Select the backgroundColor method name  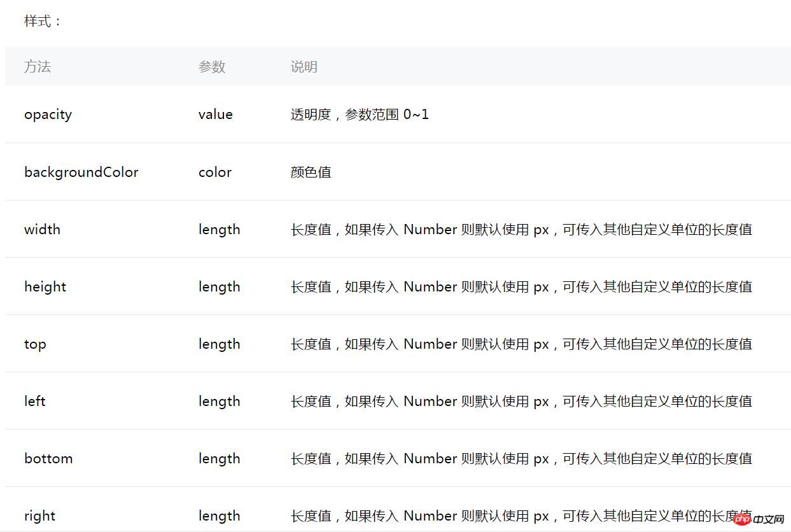click(81, 172)
